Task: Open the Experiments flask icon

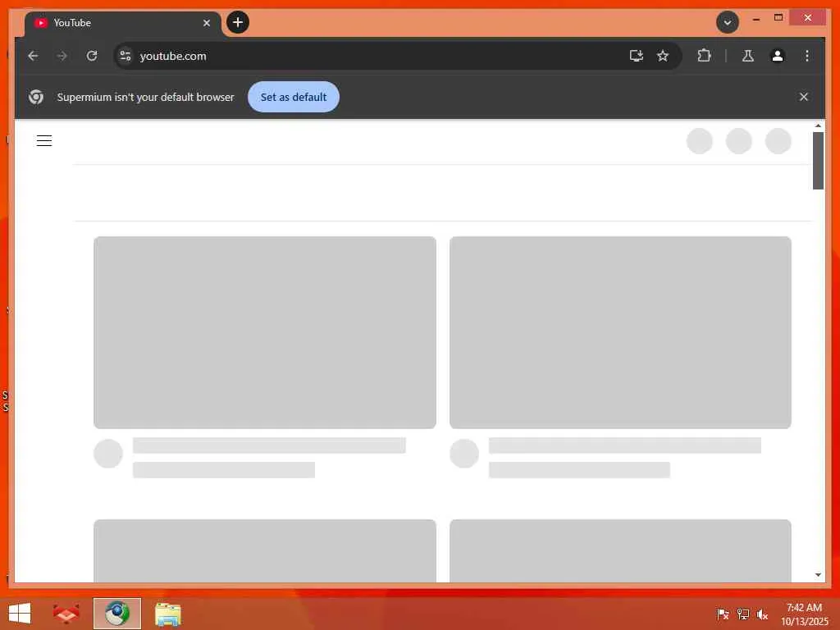Action: (748, 56)
